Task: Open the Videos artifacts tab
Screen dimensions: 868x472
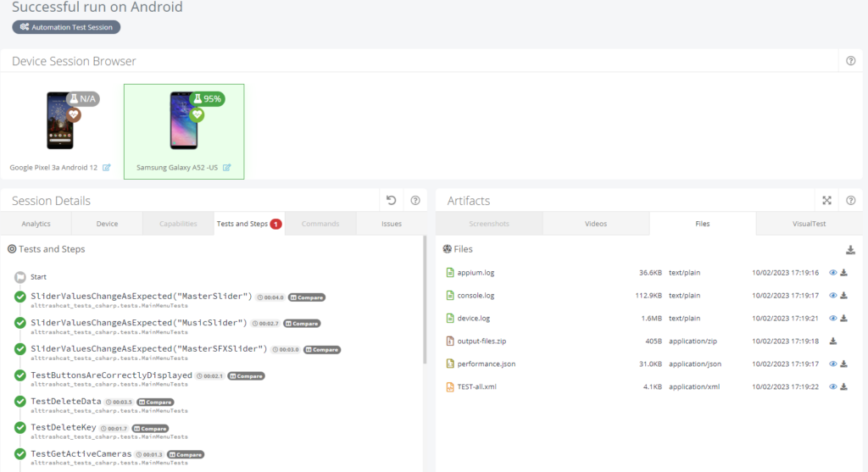Action: pos(596,224)
